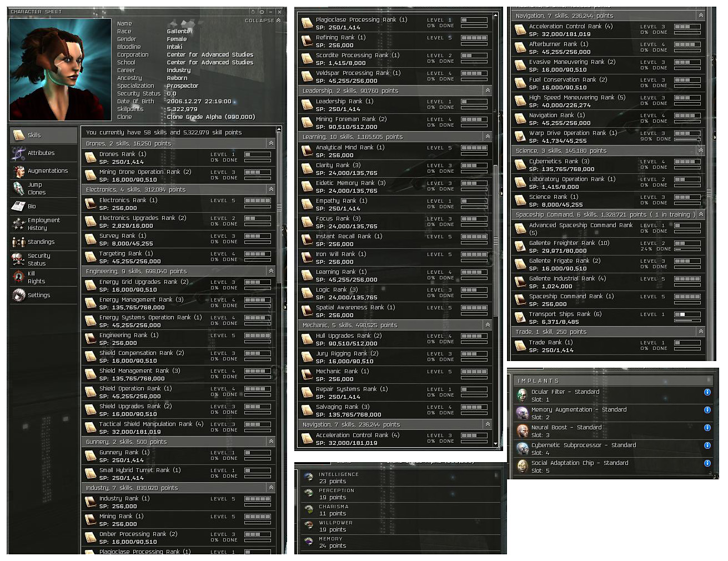Click the Intelligence attribute icon
Screen dimensions: 728x561
(x=309, y=478)
